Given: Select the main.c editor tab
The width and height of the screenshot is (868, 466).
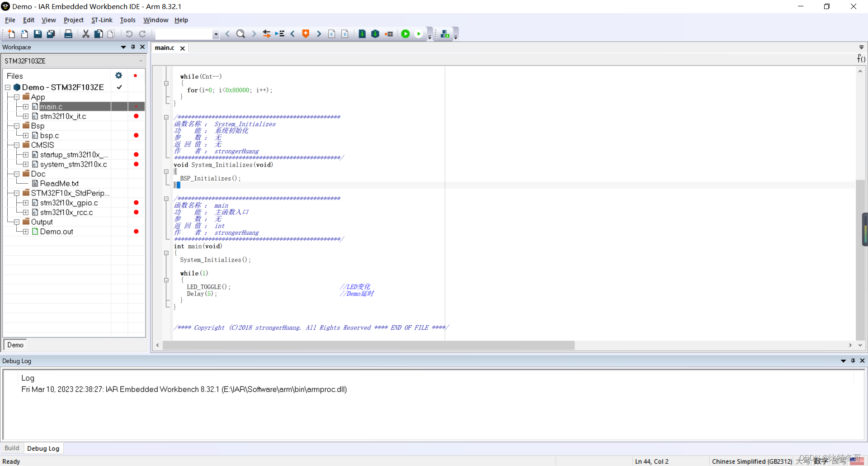Looking at the screenshot, I should pyautogui.click(x=165, y=48).
